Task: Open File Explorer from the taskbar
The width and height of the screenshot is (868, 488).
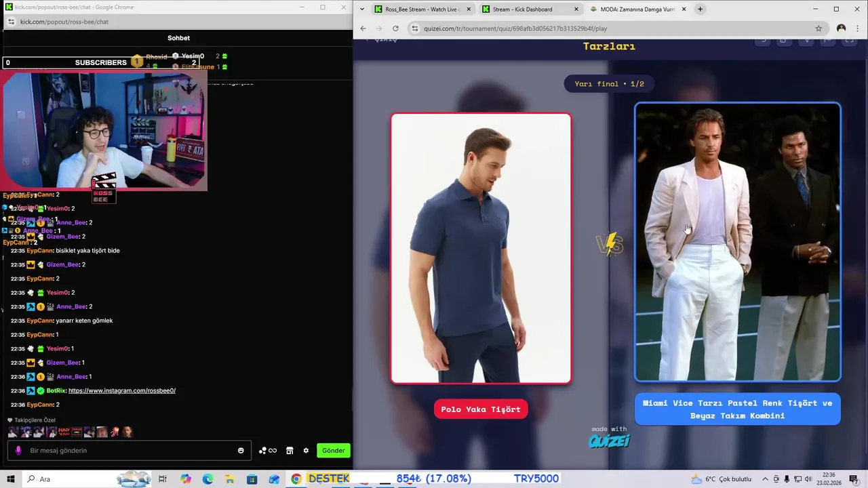Action: (x=230, y=479)
